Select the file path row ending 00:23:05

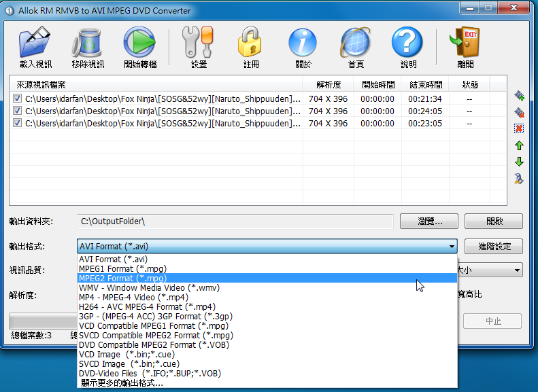[x=163, y=123]
